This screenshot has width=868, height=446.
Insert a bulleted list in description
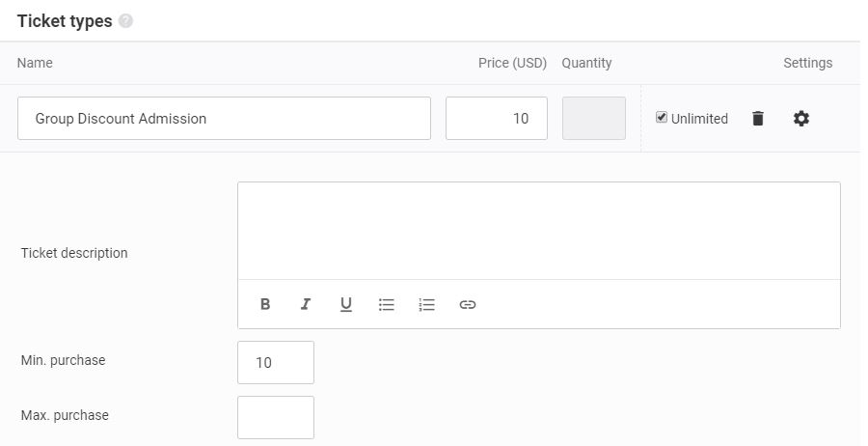click(x=387, y=304)
